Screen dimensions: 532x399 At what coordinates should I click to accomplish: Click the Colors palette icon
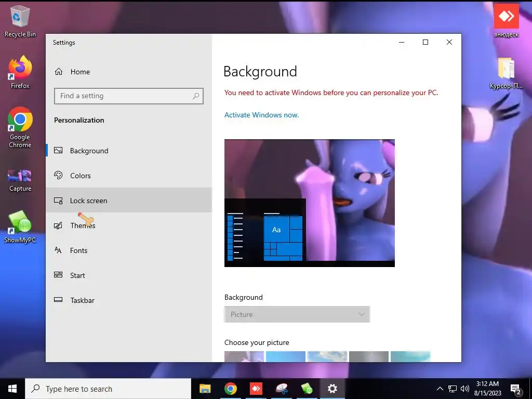click(58, 175)
